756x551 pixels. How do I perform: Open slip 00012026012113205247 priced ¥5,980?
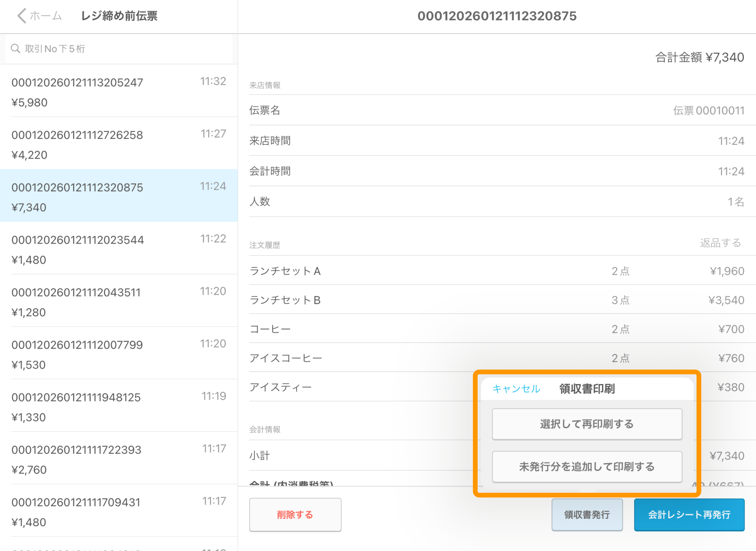(118, 91)
